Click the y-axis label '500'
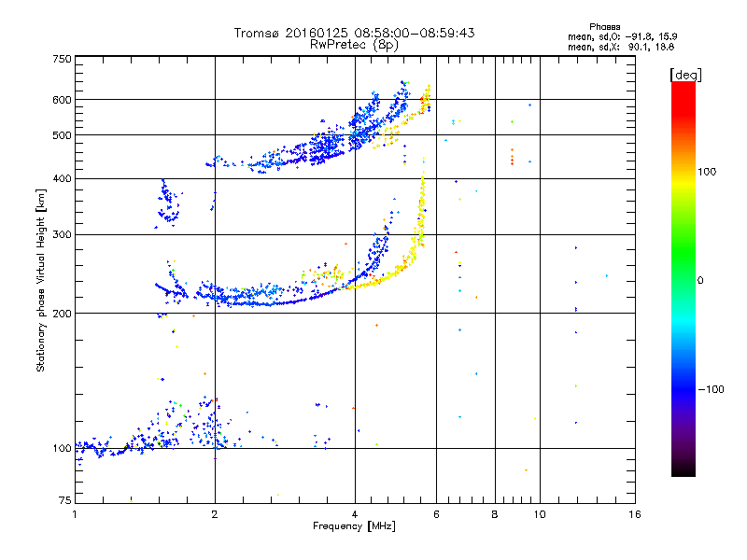747x560 pixels. (62, 135)
